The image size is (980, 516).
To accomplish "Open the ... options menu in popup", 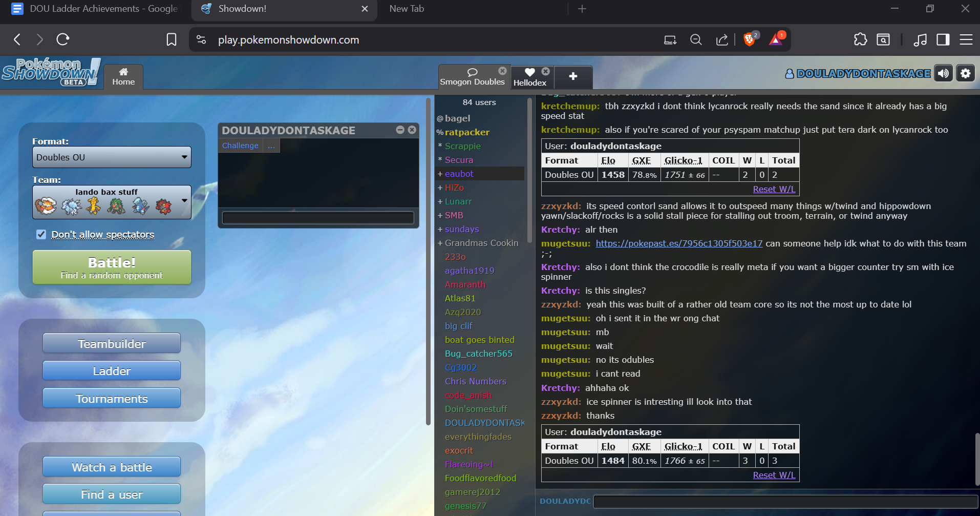I will pos(271,146).
